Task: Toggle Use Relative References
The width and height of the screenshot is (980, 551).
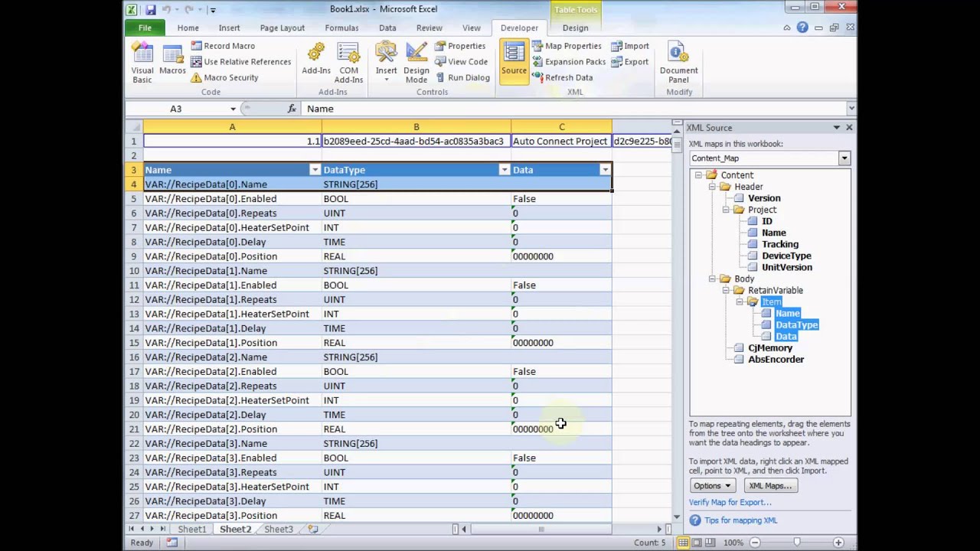Action: click(240, 62)
